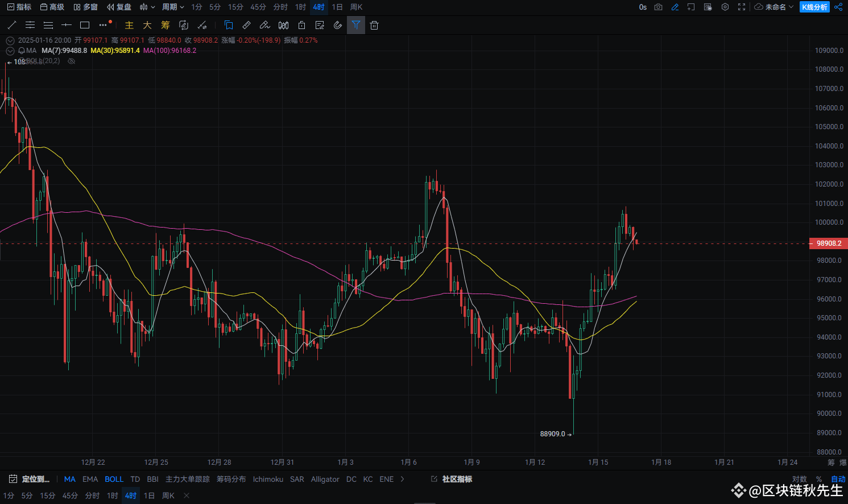Toggle the 自动 auto-scale option

(838, 479)
